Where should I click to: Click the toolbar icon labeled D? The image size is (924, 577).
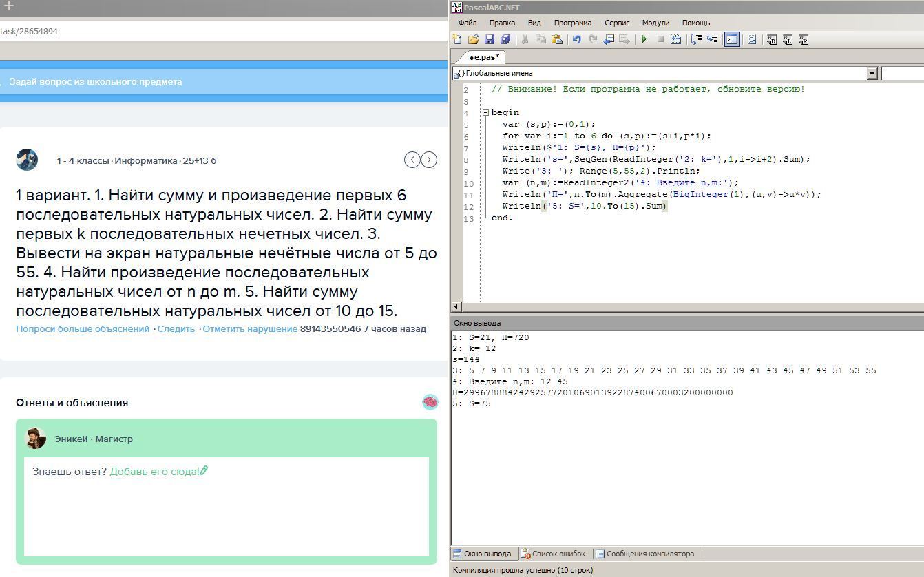(x=772, y=40)
